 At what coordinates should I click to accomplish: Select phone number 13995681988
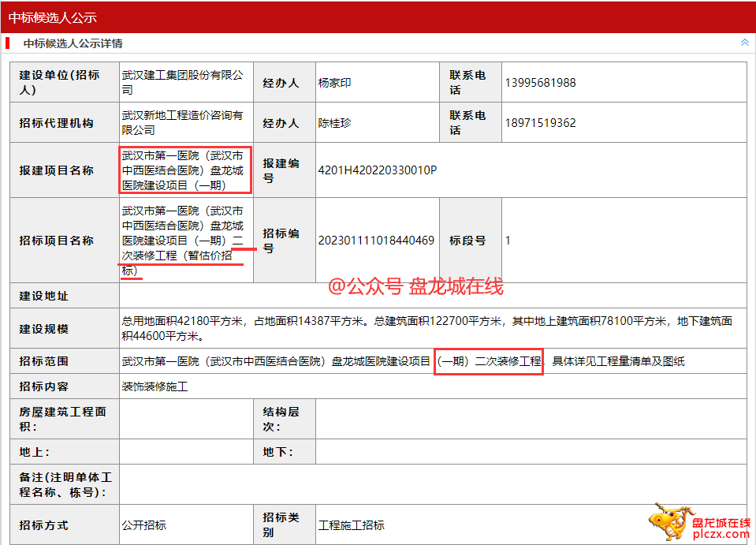pyautogui.click(x=540, y=83)
